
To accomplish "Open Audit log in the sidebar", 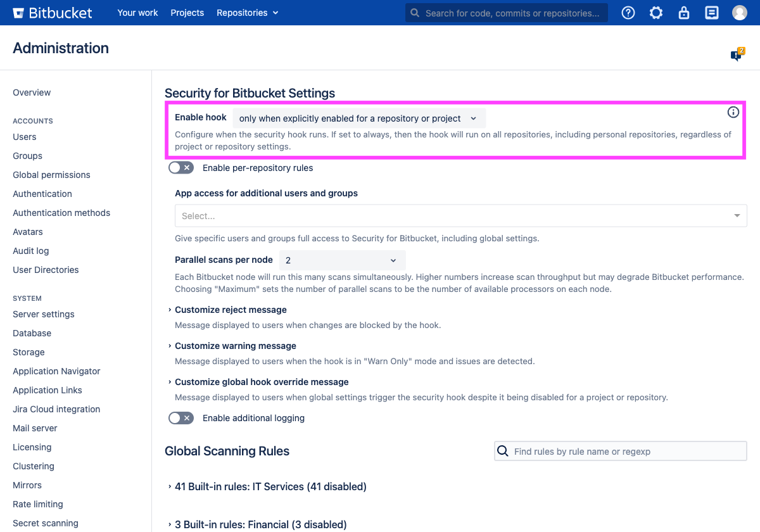I will pos(30,251).
